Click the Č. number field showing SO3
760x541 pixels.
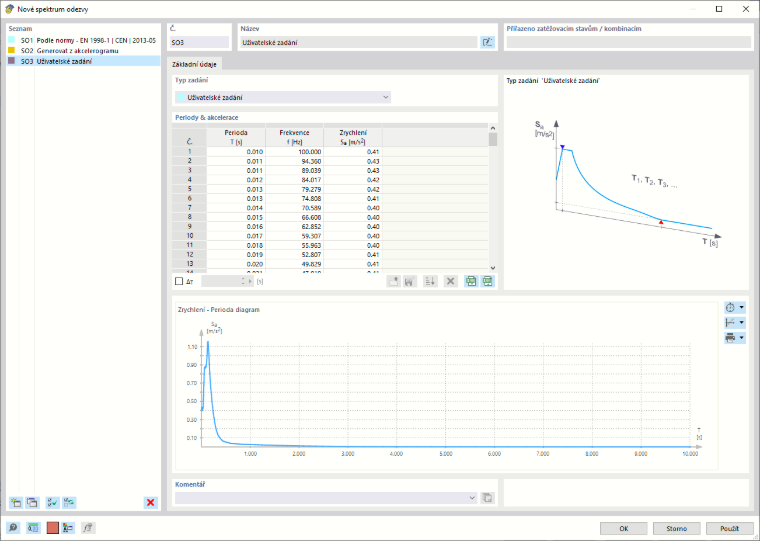coord(199,43)
